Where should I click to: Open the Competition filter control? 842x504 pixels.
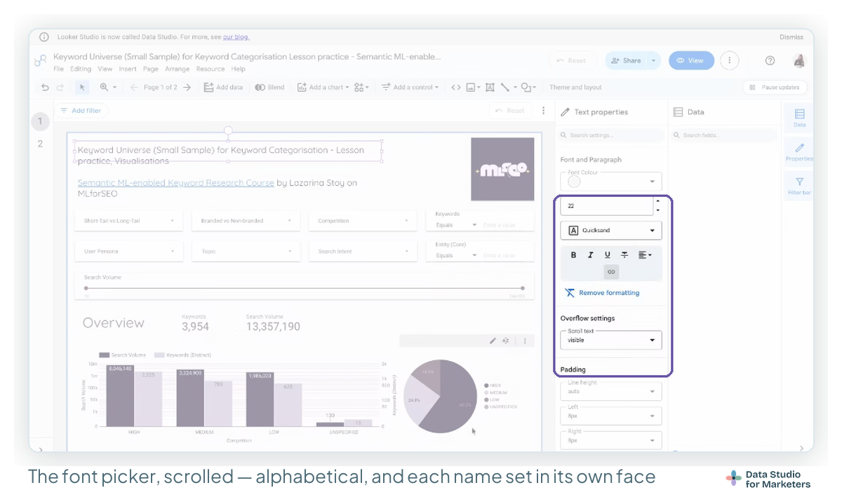tap(362, 221)
